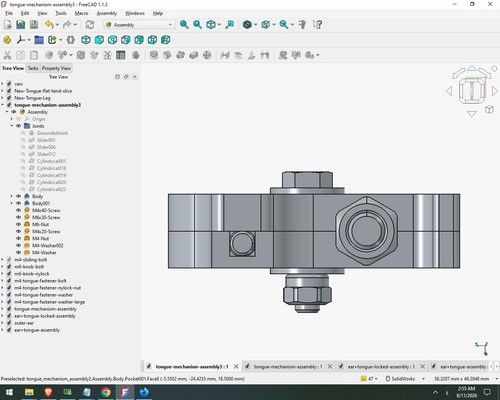Screen dimensions: 500x400
Task: Open the Macro menu
Action: coord(81,13)
